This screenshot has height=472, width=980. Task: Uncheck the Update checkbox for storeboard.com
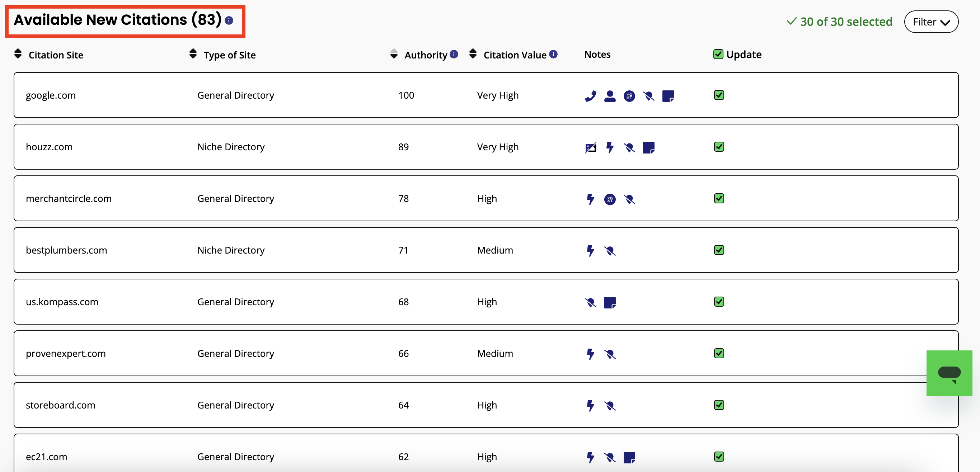719,405
